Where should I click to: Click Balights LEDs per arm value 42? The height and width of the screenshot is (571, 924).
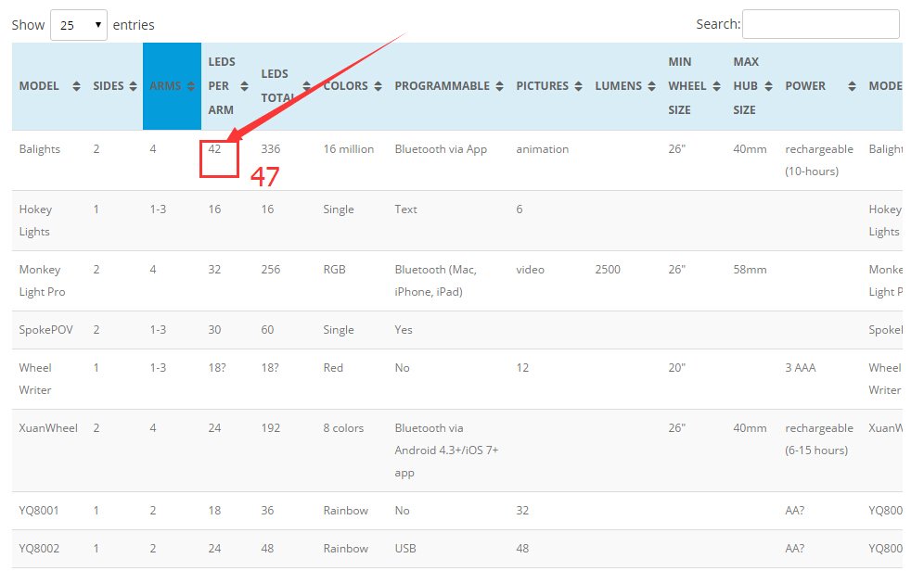(214, 149)
